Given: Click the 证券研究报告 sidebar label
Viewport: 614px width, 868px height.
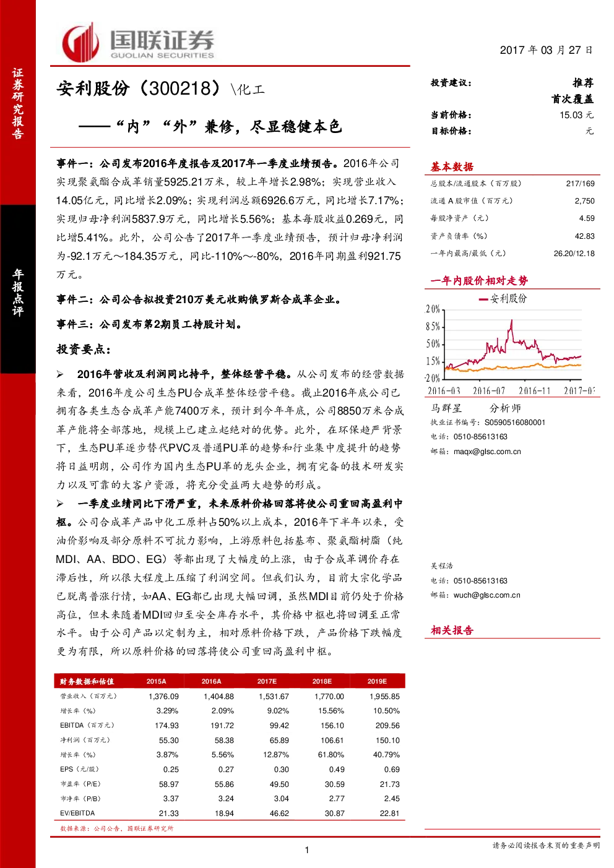Looking at the screenshot, I should pos(18,103).
